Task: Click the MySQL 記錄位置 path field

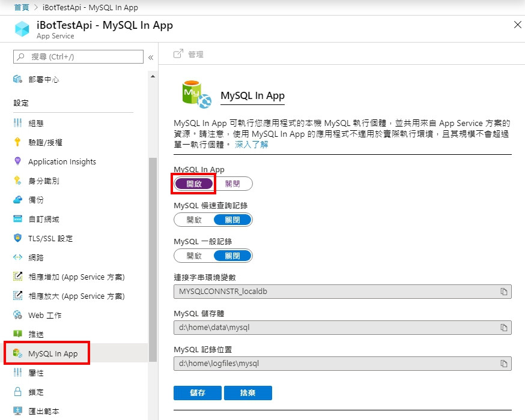Action: [342, 364]
